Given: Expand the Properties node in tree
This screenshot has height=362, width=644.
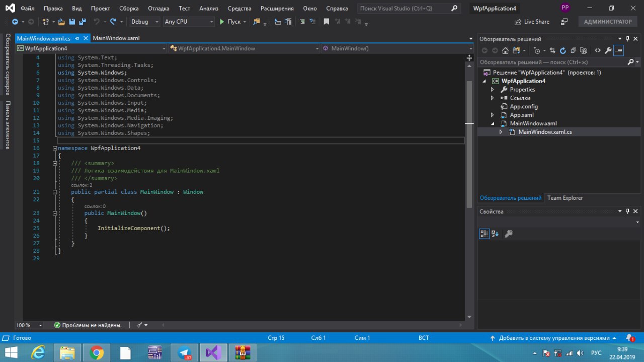Looking at the screenshot, I should click(x=493, y=90).
